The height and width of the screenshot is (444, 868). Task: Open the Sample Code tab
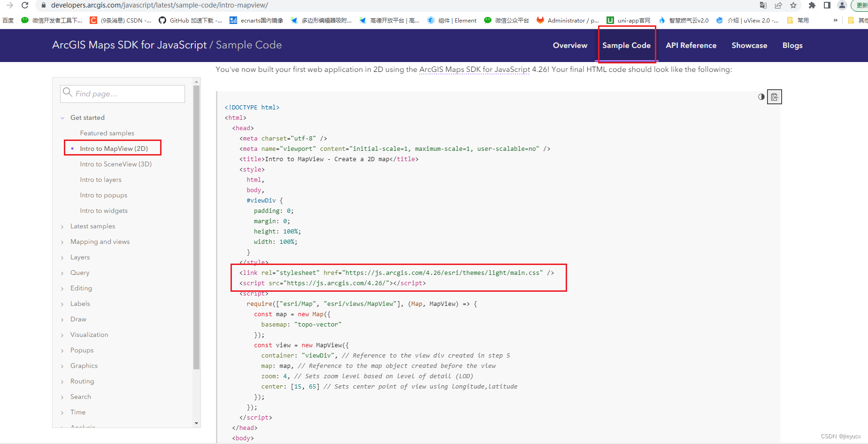point(626,45)
